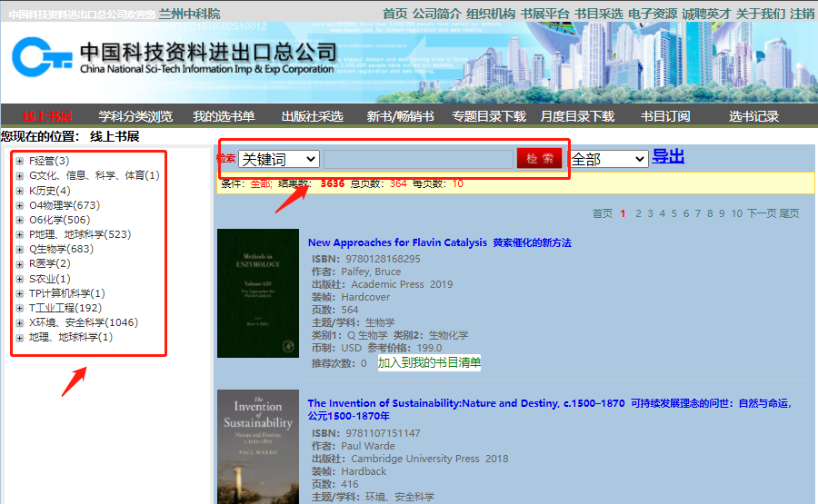Select Q生物学(683) in category tree
This screenshot has width=818, height=504.
pos(61,249)
